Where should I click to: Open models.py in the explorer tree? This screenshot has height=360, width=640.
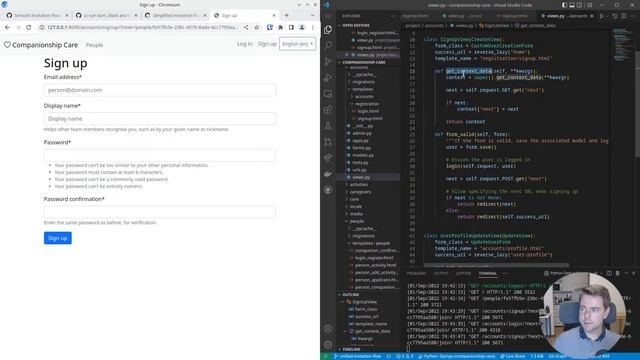click(x=363, y=155)
